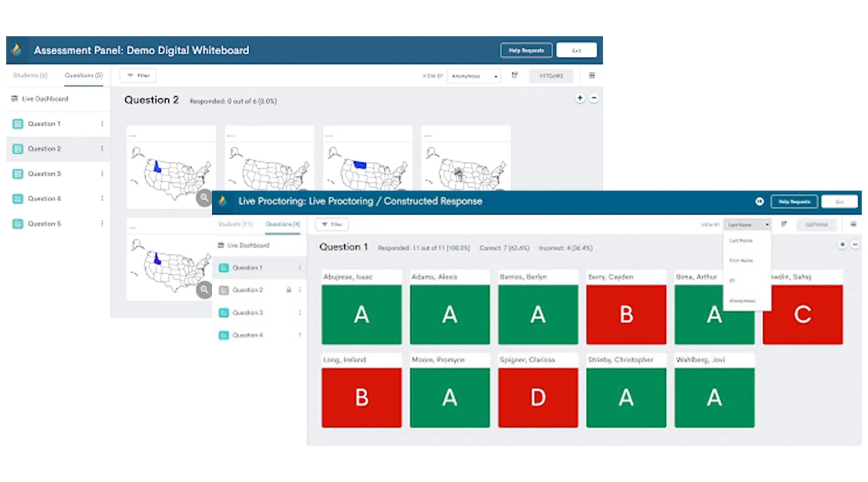The width and height of the screenshot is (868, 482).
Task: Open the Filter control in Live Proctoring
Action: 332,224
